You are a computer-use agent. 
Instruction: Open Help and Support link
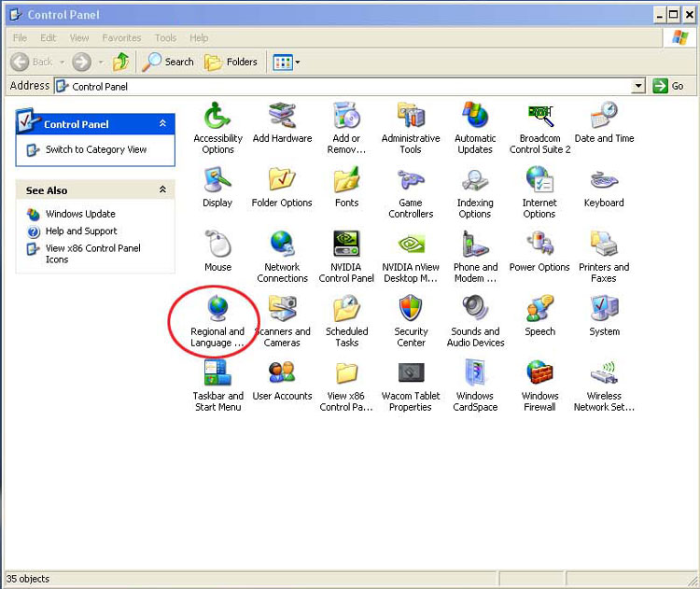pyautogui.click(x=81, y=231)
